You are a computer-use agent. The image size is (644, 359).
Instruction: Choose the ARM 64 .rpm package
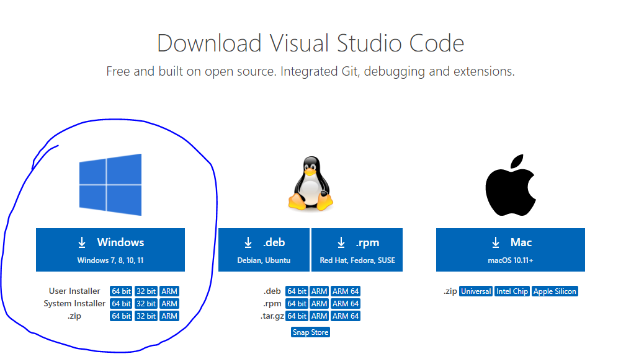click(x=346, y=303)
